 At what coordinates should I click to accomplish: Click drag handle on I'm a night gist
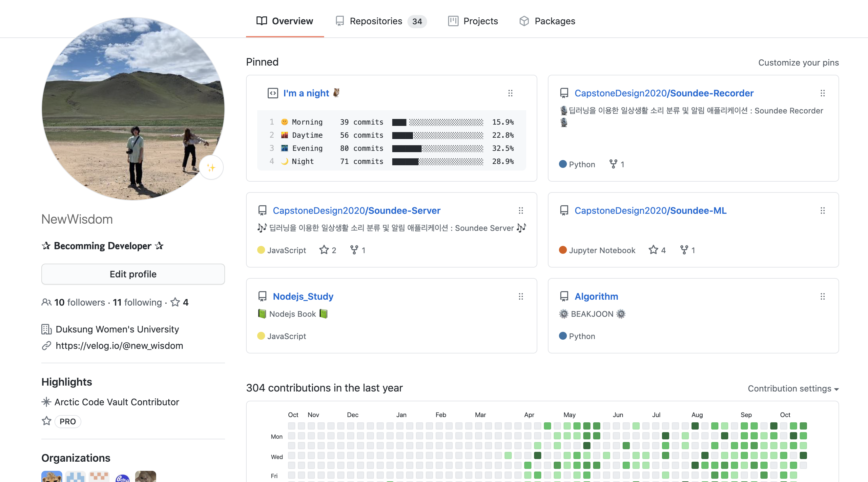[510, 93]
